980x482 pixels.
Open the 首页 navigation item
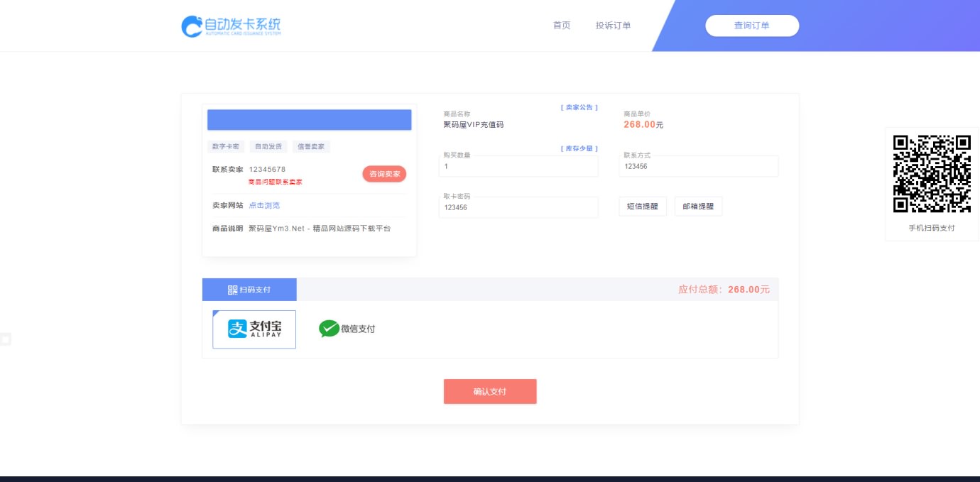(x=562, y=26)
